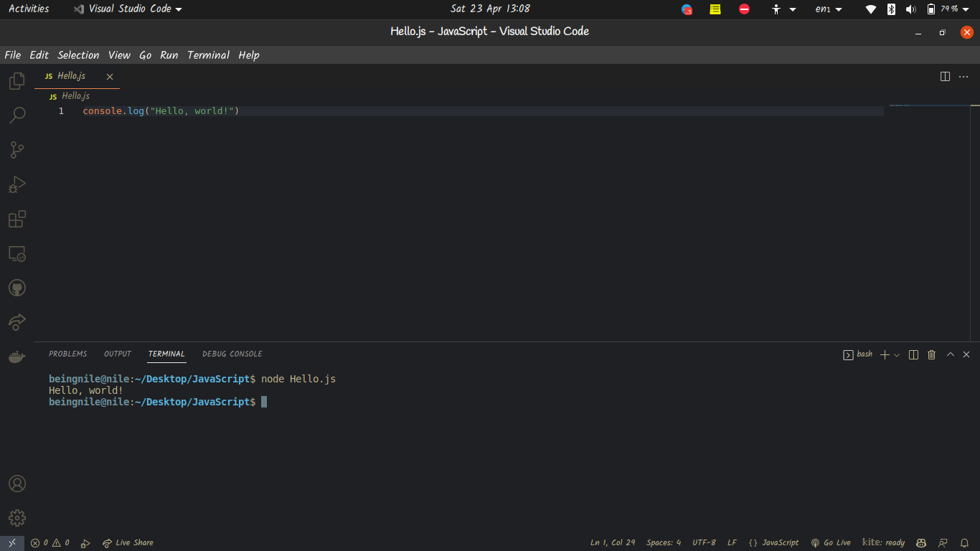This screenshot has height=551, width=980.
Task: Open remote window from status bar corner
Action: [12, 543]
